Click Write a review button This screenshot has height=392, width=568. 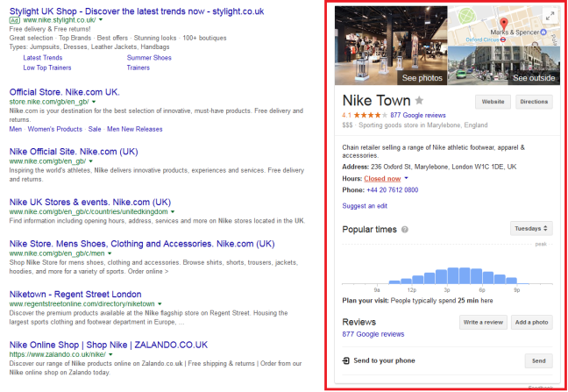[483, 323]
